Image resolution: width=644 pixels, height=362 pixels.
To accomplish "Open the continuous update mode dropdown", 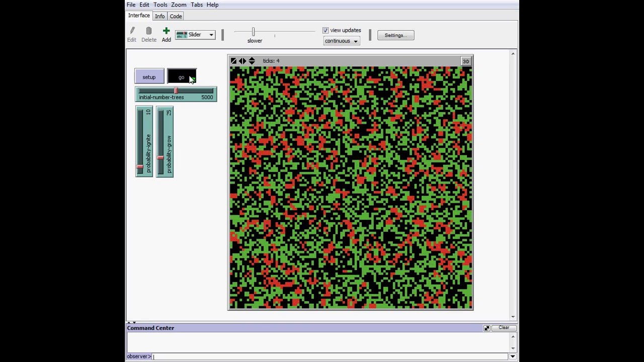I will pyautogui.click(x=341, y=41).
